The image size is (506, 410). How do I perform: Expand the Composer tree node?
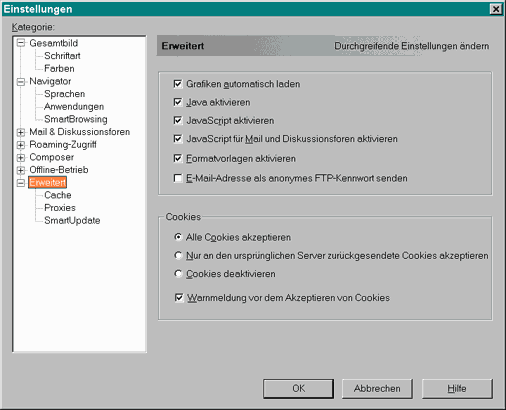21,157
